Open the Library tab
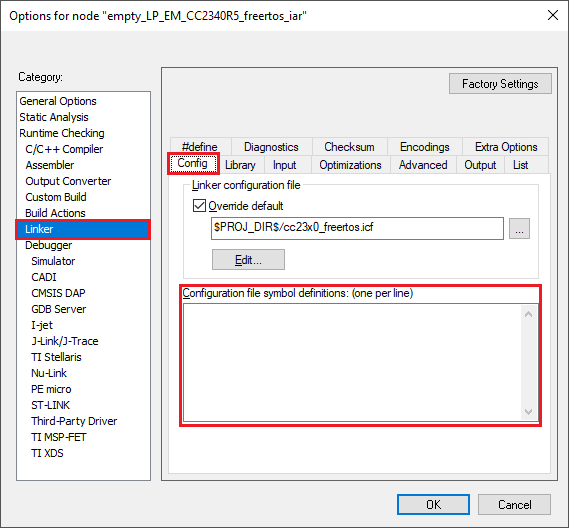 pyautogui.click(x=240, y=165)
